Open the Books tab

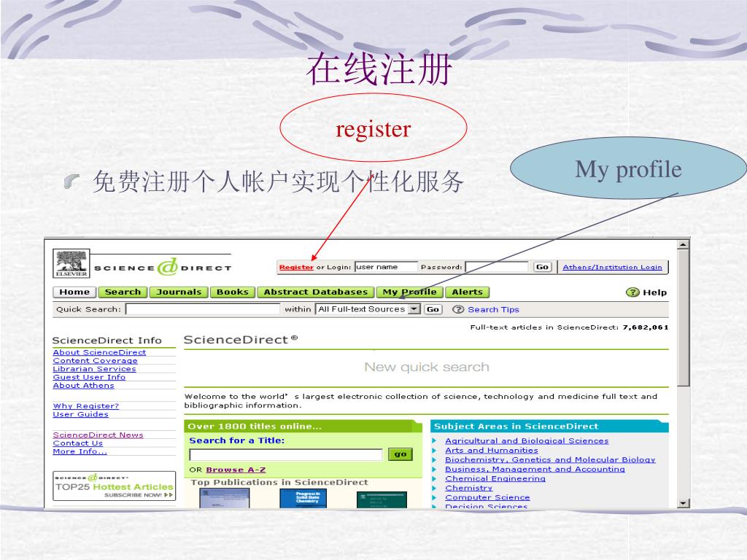click(x=233, y=292)
